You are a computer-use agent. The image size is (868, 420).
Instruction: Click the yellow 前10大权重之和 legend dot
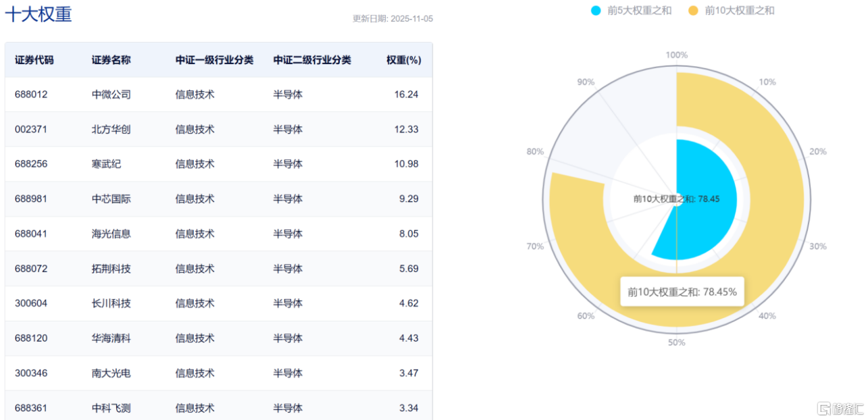(x=692, y=10)
